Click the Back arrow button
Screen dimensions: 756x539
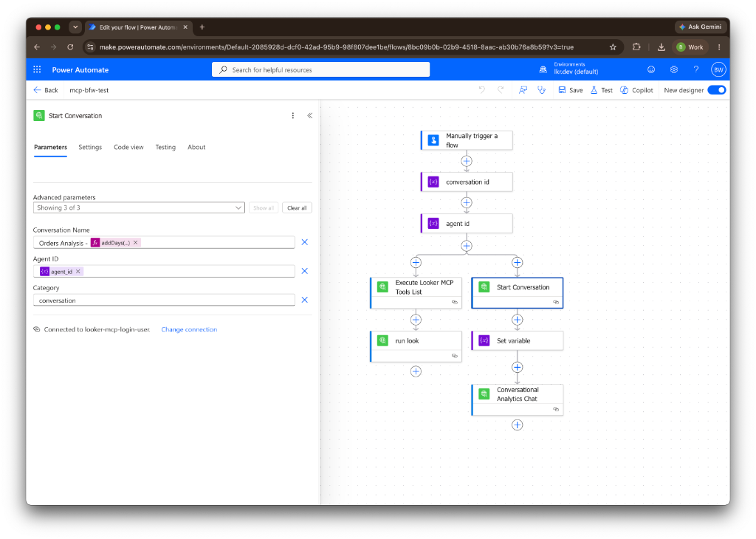(x=45, y=90)
